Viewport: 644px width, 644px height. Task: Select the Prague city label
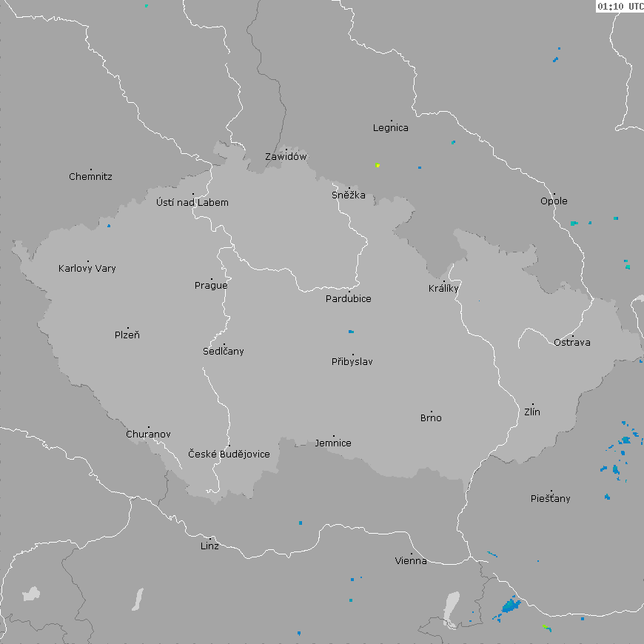click(x=211, y=286)
